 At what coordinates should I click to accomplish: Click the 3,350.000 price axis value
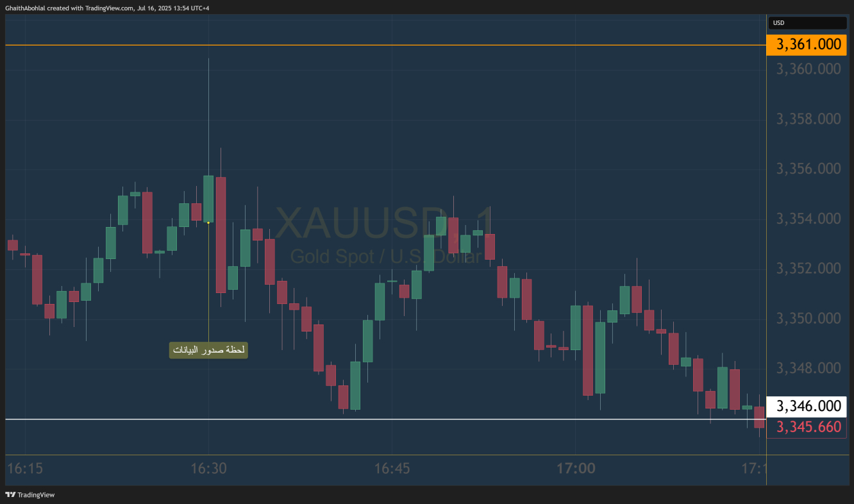808,319
